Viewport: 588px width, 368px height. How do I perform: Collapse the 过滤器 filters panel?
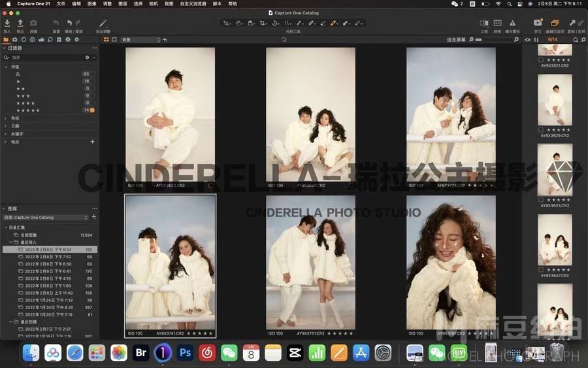click(x=4, y=48)
